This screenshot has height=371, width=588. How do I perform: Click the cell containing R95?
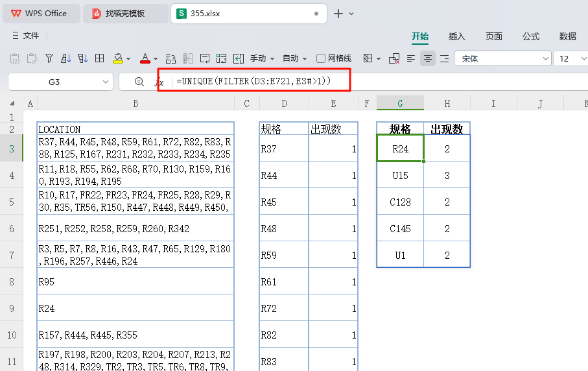[x=135, y=281]
